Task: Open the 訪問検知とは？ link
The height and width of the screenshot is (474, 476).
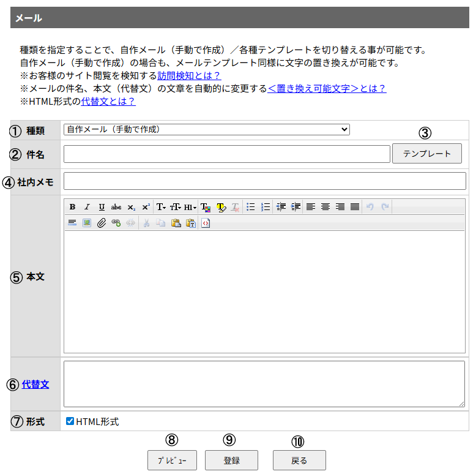Action: point(189,76)
